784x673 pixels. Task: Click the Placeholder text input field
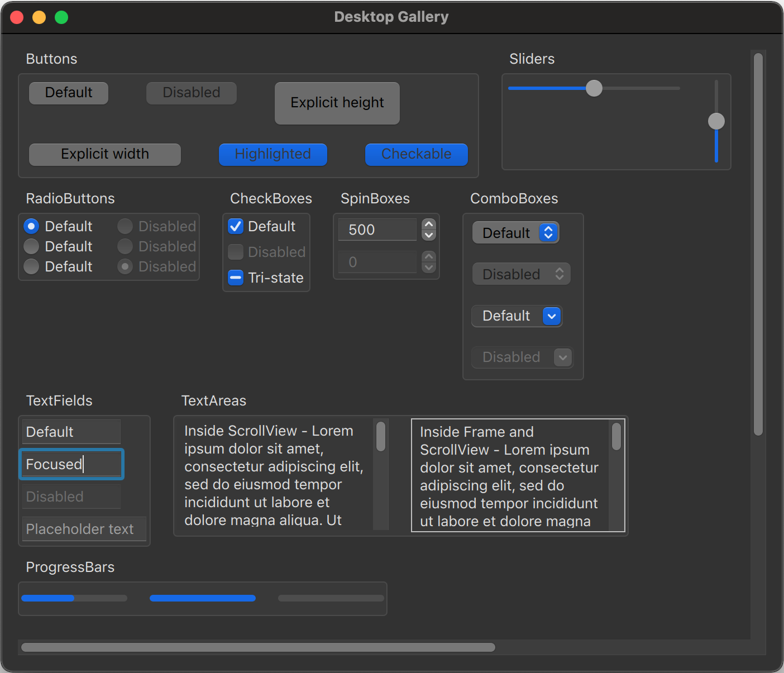pos(84,529)
